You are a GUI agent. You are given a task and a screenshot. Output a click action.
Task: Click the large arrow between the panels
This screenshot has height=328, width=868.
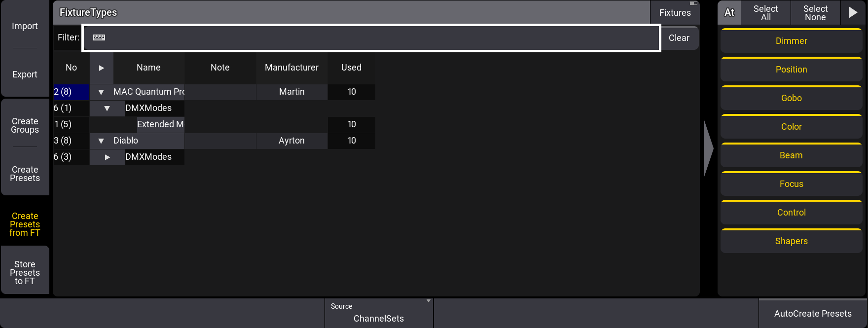[x=708, y=148]
